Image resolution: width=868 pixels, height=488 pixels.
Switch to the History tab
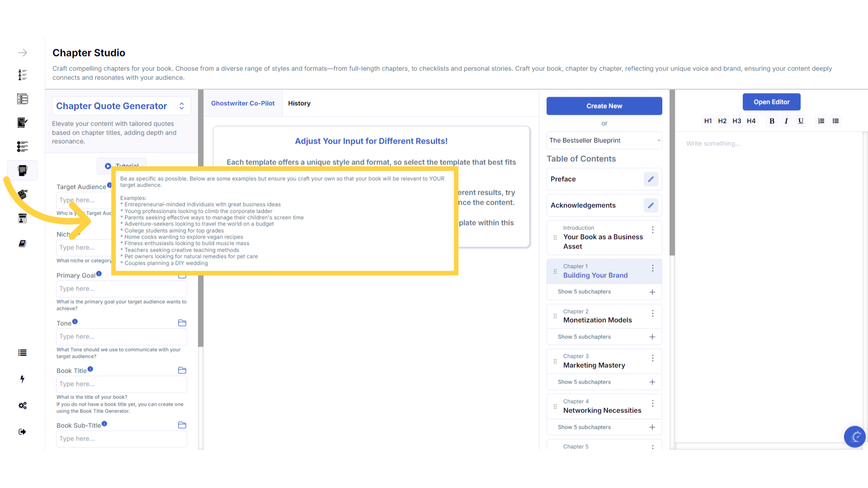click(x=299, y=103)
